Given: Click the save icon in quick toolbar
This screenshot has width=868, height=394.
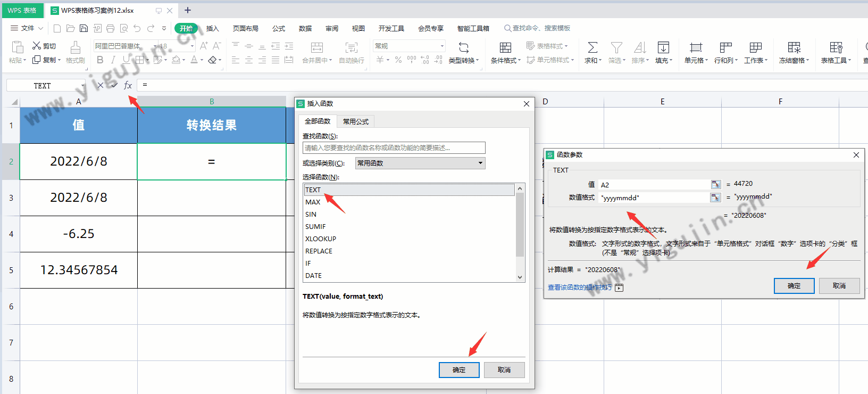Looking at the screenshot, I should (84, 28).
